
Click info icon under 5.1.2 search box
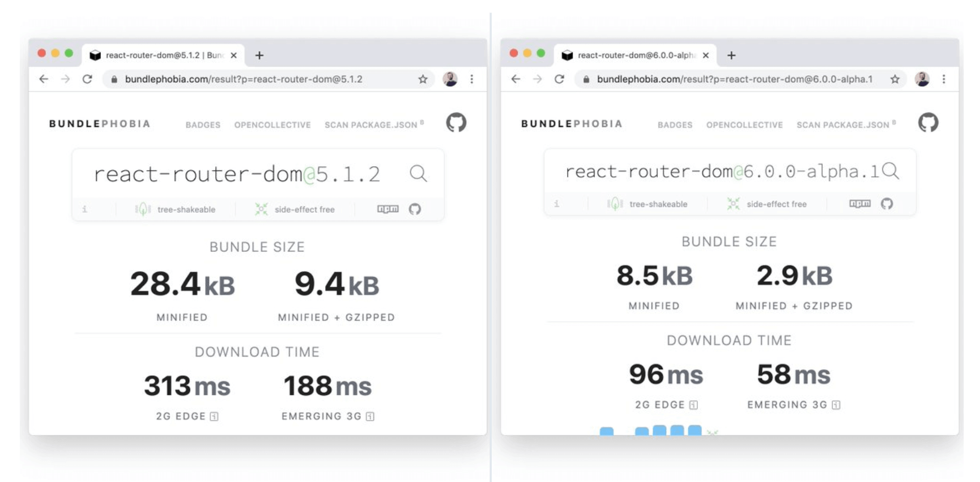pos(84,209)
